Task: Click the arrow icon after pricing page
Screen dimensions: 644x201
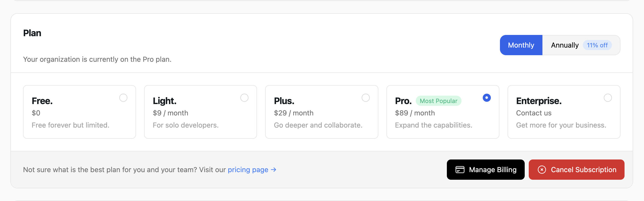Action: pyautogui.click(x=273, y=170)
